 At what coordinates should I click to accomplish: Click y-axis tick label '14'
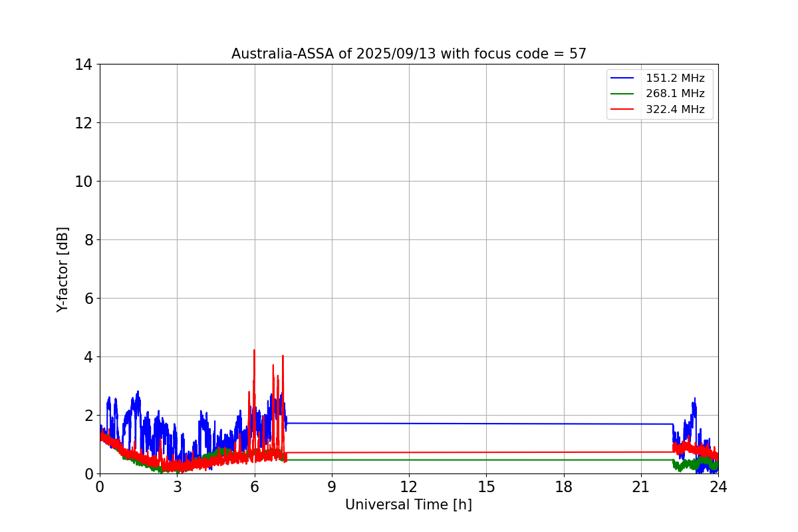pos(83,65)
